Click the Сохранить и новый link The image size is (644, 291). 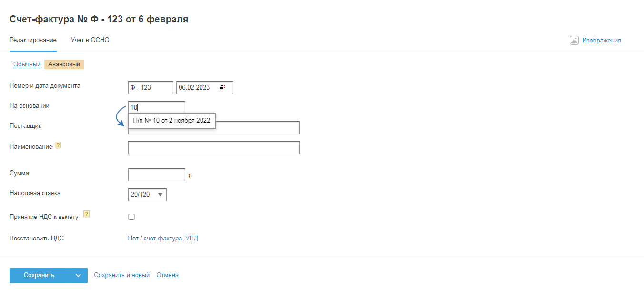[121, 275]
